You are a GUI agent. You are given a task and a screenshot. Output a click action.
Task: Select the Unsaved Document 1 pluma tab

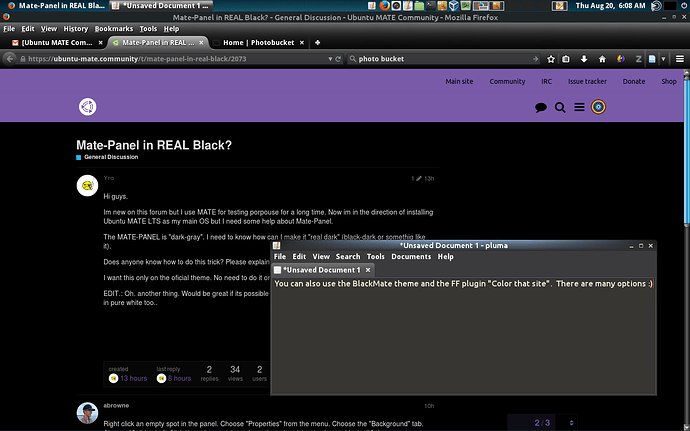pyautogui.click(x=322, y=270)
